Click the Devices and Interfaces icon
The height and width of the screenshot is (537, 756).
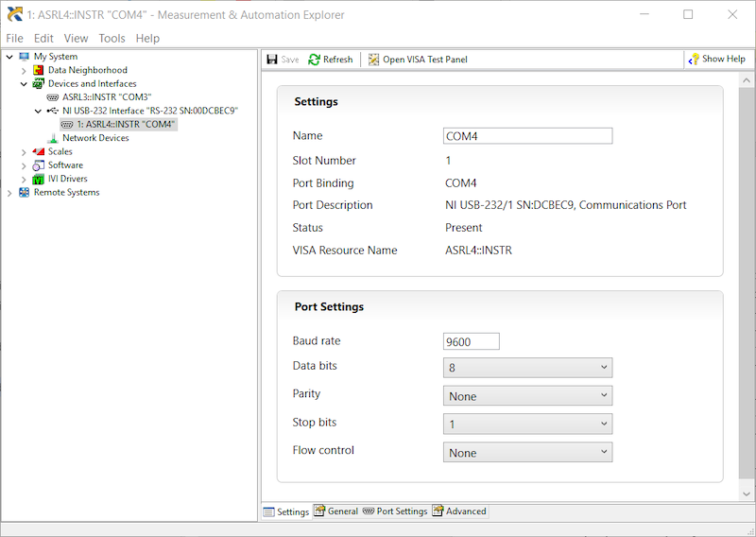coord(38,83)
